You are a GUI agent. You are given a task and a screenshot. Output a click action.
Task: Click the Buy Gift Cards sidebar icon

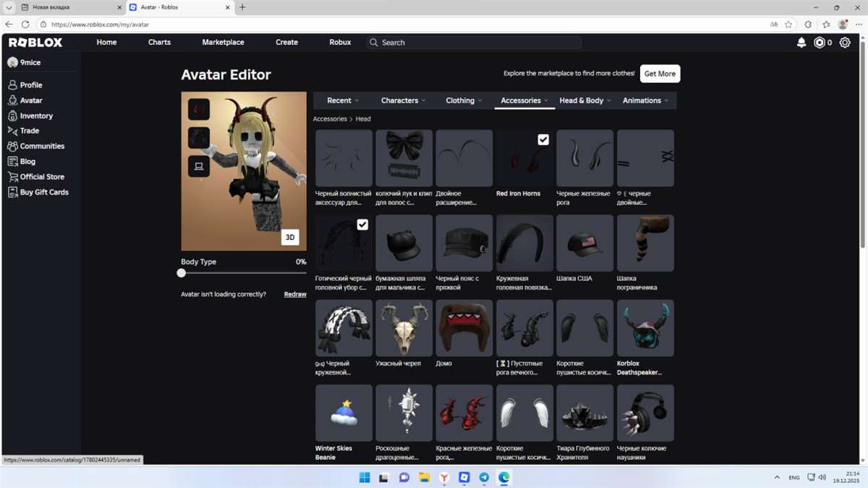[12, 192]
